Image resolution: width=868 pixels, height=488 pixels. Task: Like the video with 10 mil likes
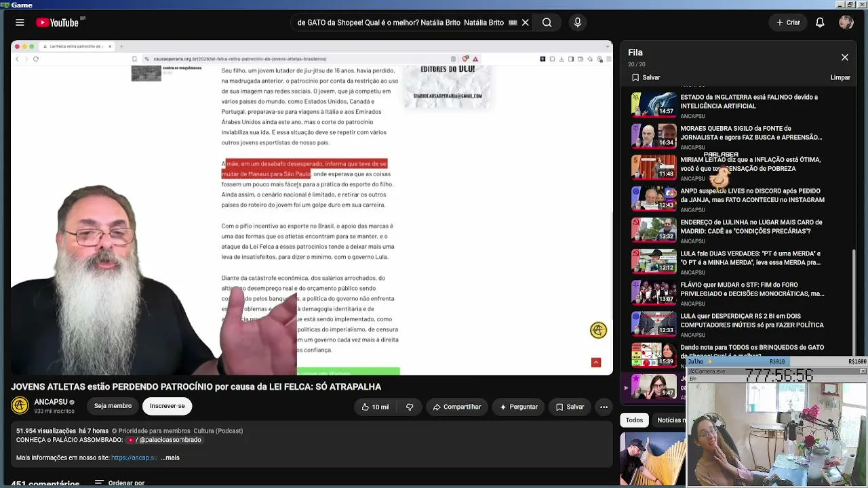376,407
